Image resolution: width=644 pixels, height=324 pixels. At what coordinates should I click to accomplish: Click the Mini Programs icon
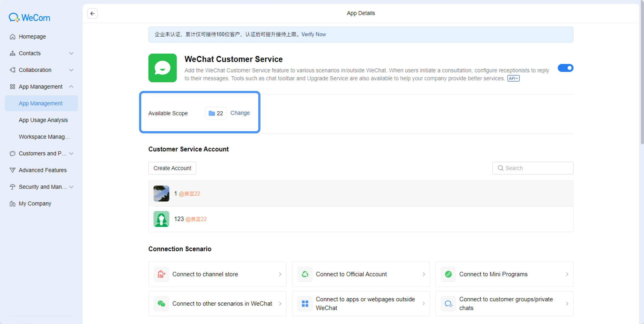pos(448,274)
